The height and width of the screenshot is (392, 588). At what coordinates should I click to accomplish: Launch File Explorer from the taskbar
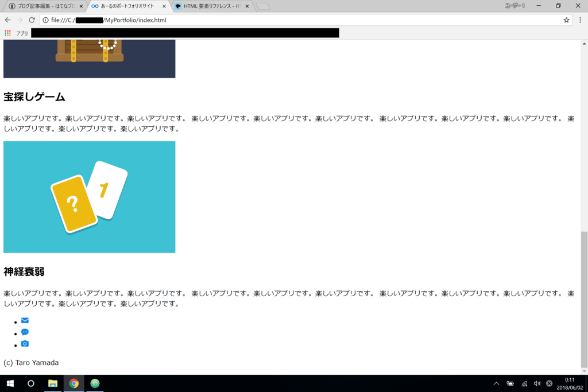click(x=53, y=383)
